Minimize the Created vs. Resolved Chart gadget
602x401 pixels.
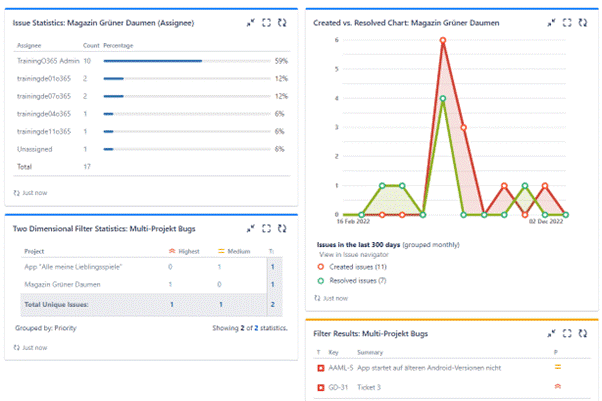point(551,22)
